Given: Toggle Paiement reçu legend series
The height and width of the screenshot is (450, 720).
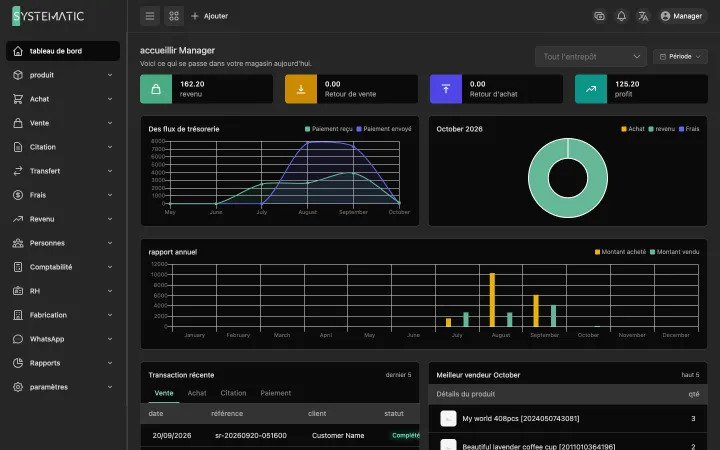Looking at the screenshot, I should pos(329,129).
